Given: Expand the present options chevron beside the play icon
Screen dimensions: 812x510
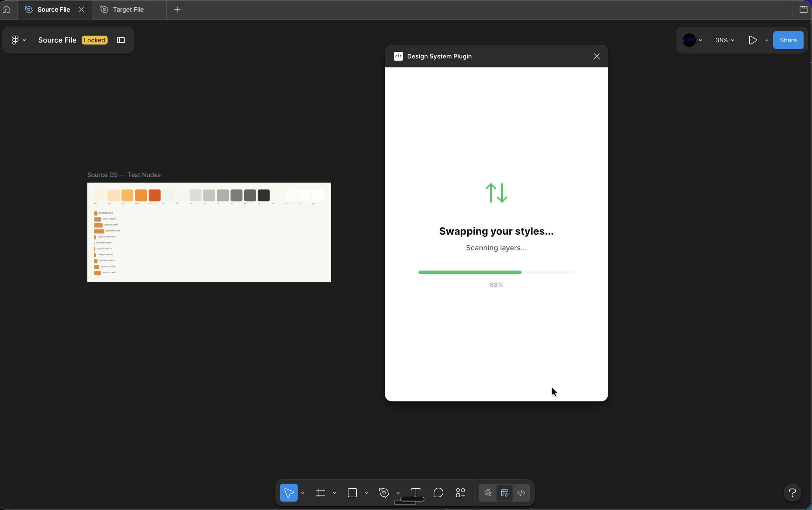Looking at the screenshot, I should click(x=767, y=41).
